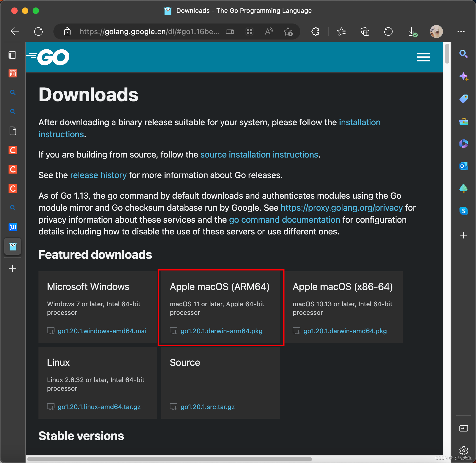Add this page to favorites star icon
Screen dimensions: 476x463
click(288, 32)
